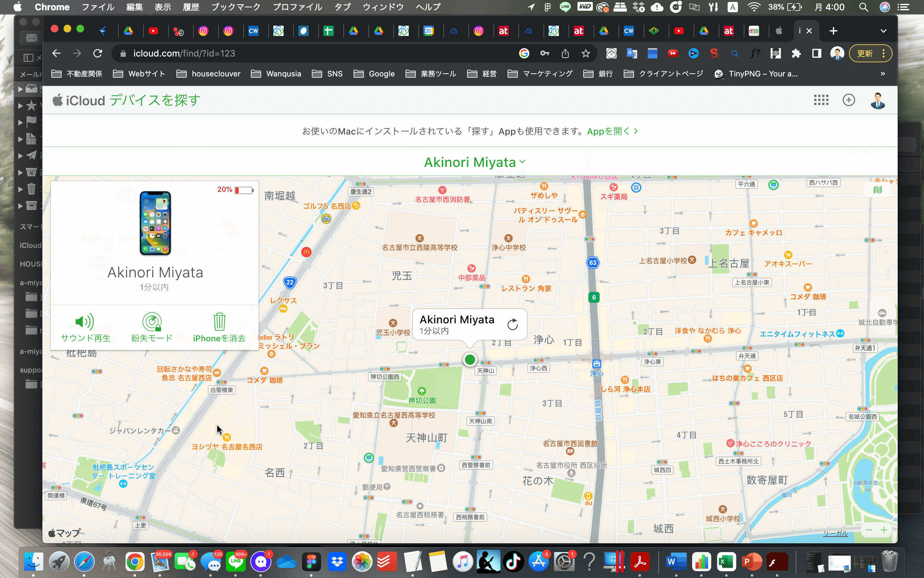924x578 pixels.
Task: Switch to the first Instagram tab
Action: coord(203,31)
